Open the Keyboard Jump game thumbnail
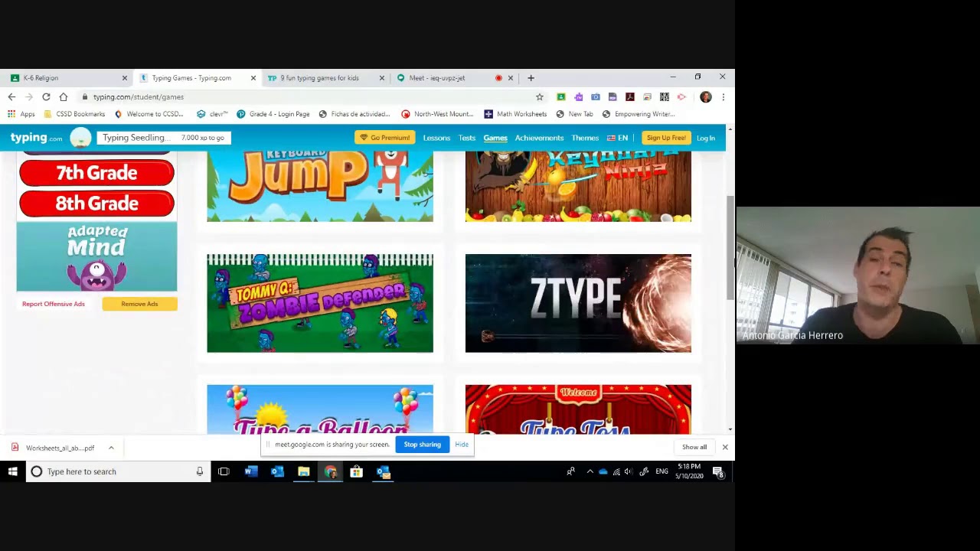The image size is (980, 551). 320,187
